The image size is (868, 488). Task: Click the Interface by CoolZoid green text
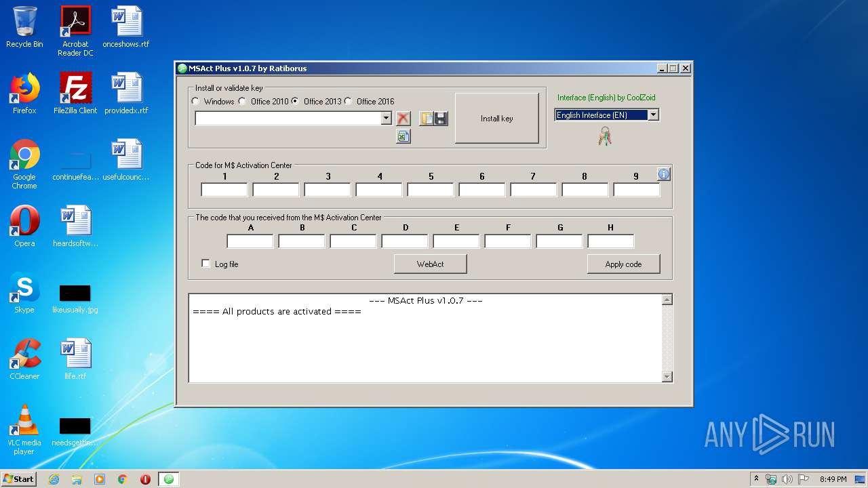606,98
